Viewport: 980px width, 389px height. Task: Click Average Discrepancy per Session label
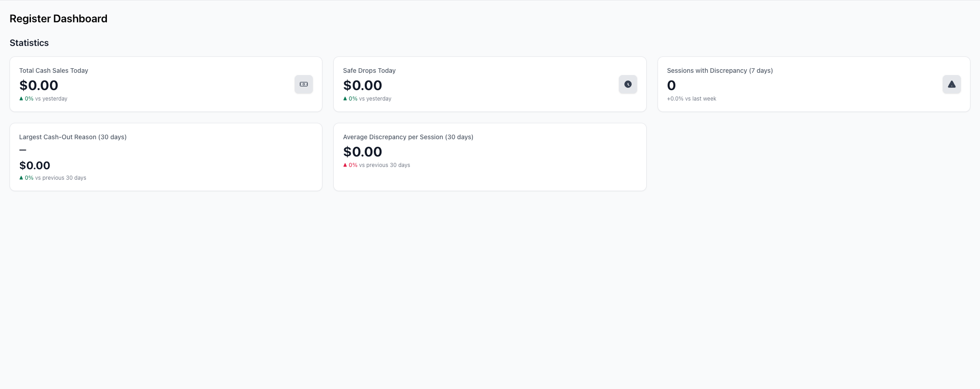click(x=408, y=137)
